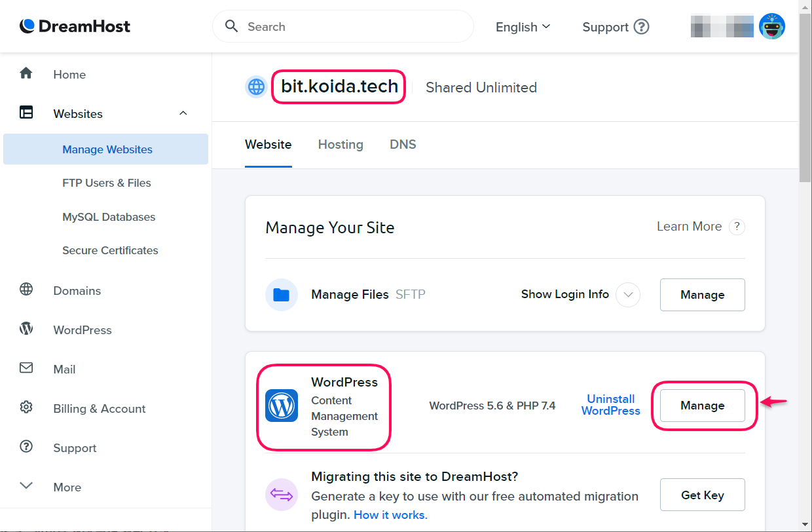Viewport: 812px width, 532px height.
Task: Click the top Support link
Action: (606, 28)
